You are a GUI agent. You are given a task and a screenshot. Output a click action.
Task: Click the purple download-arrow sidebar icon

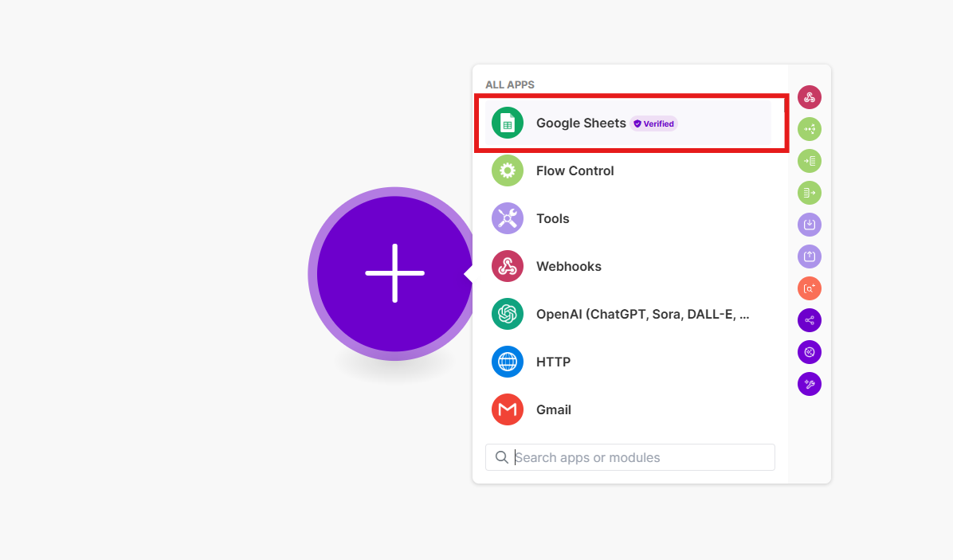(x=810, y=225)
